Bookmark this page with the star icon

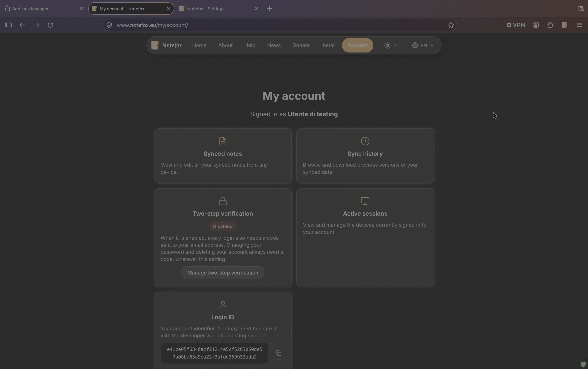(x=451, y=25)
